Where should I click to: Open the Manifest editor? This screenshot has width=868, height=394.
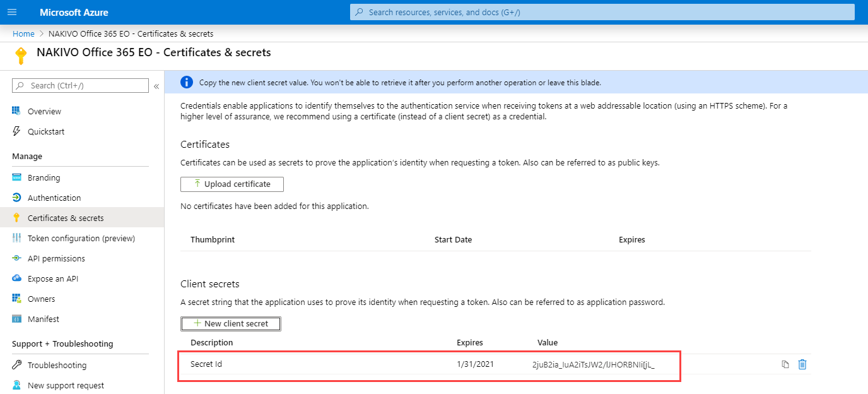coord(43,319)
